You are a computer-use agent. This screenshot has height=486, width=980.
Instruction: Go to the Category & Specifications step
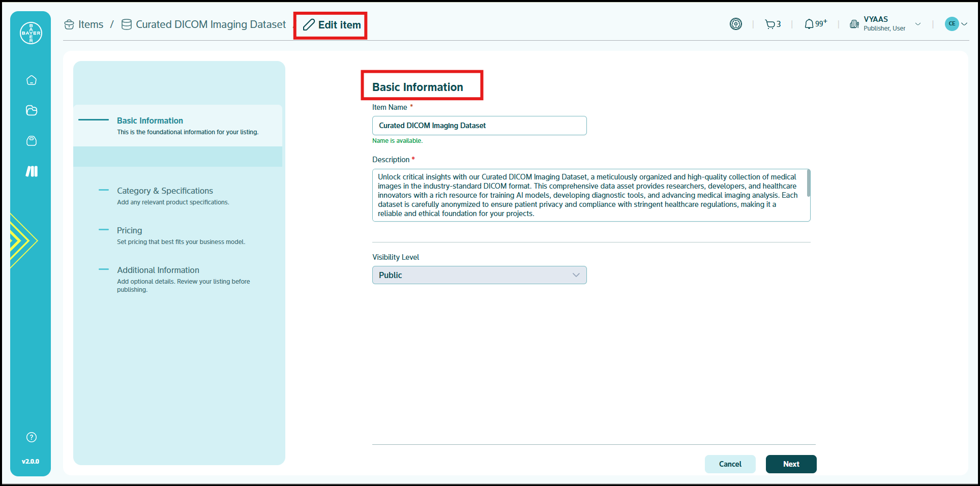click(x=165, y=191)
